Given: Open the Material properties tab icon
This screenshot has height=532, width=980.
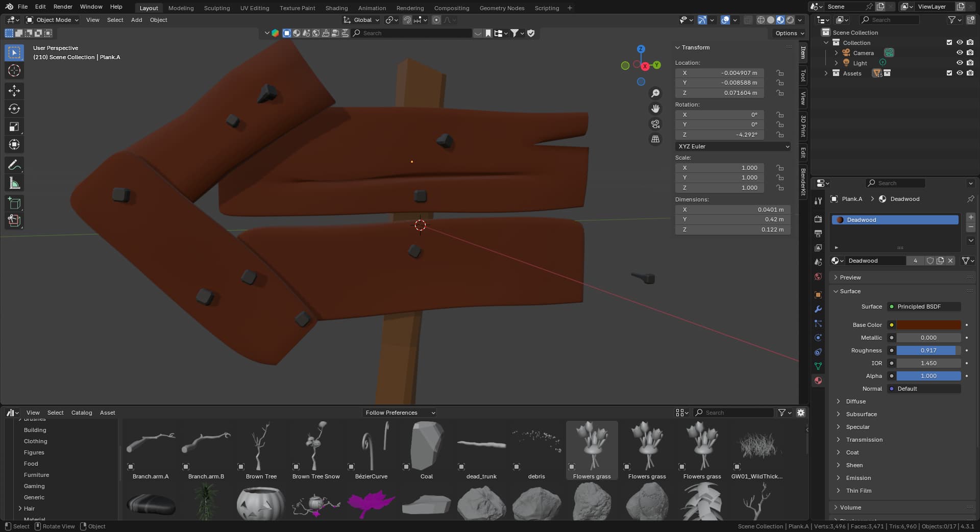Looking at the screenshot, I should 818,381.
